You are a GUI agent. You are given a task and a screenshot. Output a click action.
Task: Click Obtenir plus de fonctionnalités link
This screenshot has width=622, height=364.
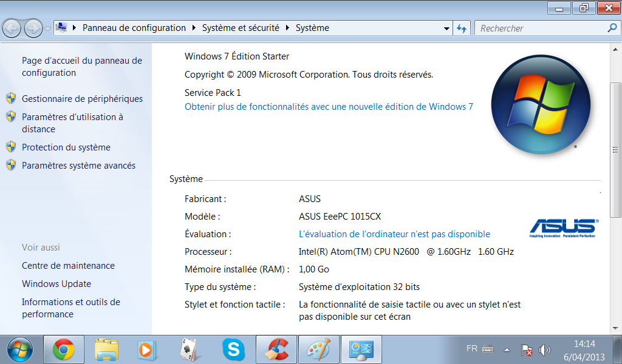coord(329,107)
